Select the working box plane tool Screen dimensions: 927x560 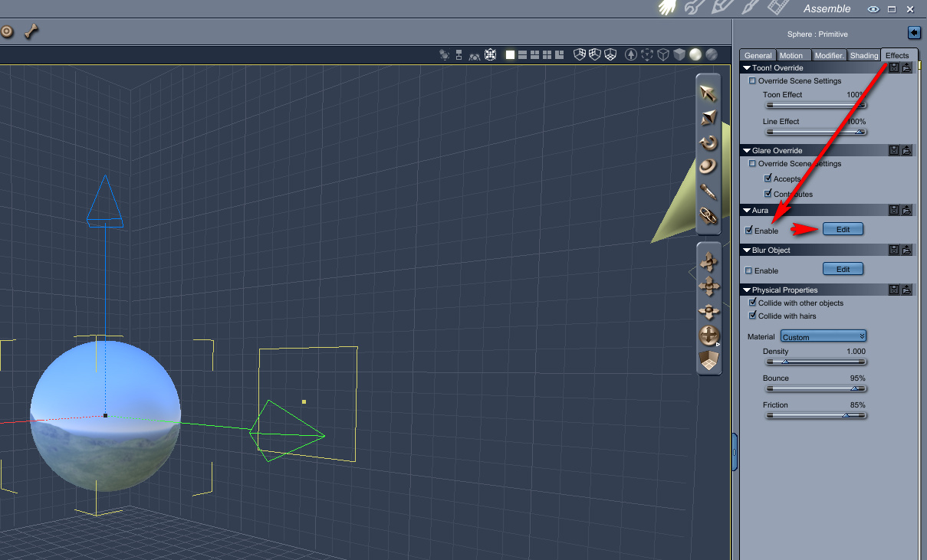coord(709,361)
